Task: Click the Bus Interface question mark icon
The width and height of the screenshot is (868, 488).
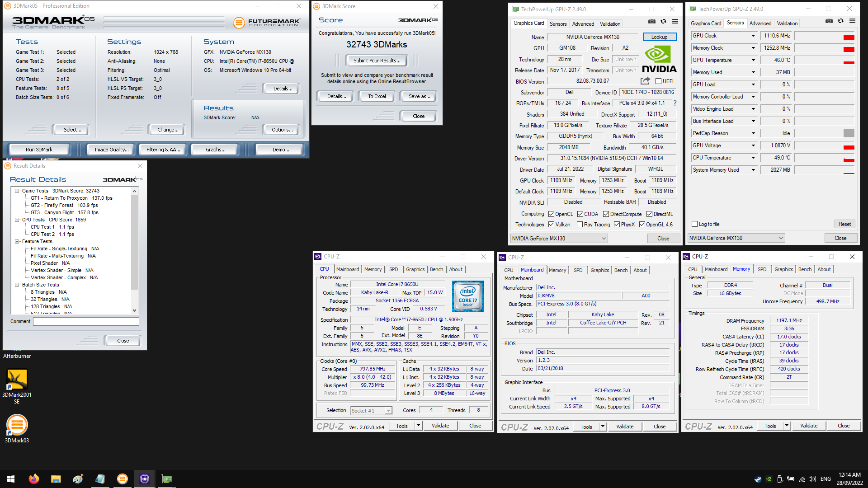Action: click(x=675, y=103)
